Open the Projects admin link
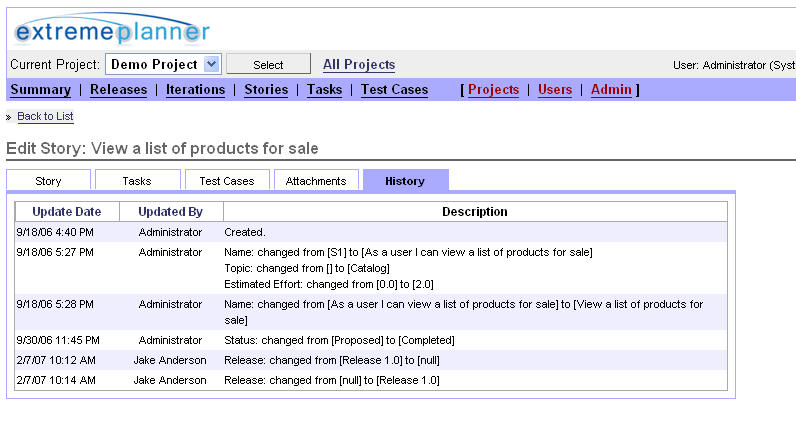This screenshot has width=796, height=422. [493, 90]
